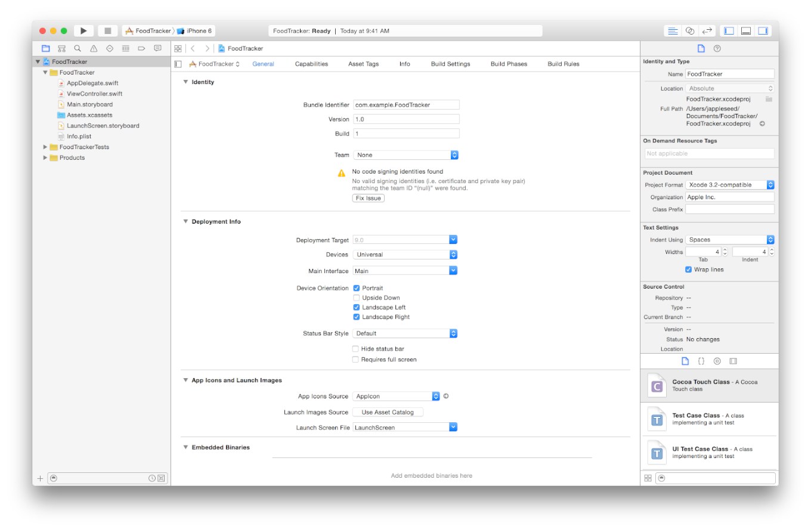Switch library to icon grid view

(648, 478)
